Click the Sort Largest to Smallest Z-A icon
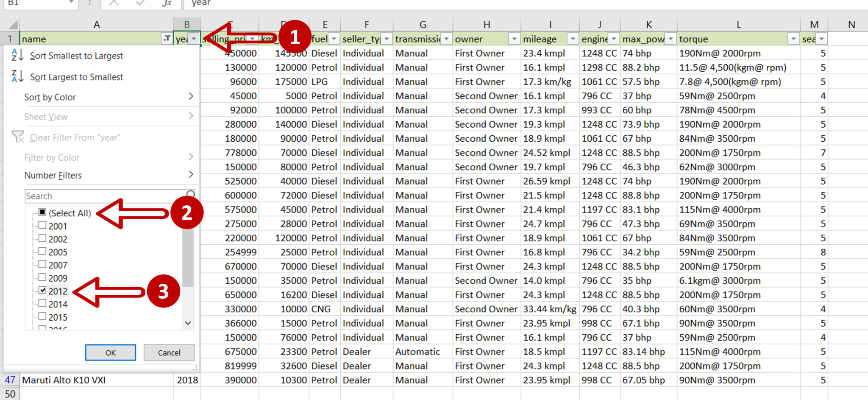This screenshot has height=400, width=868. [17, 77]
